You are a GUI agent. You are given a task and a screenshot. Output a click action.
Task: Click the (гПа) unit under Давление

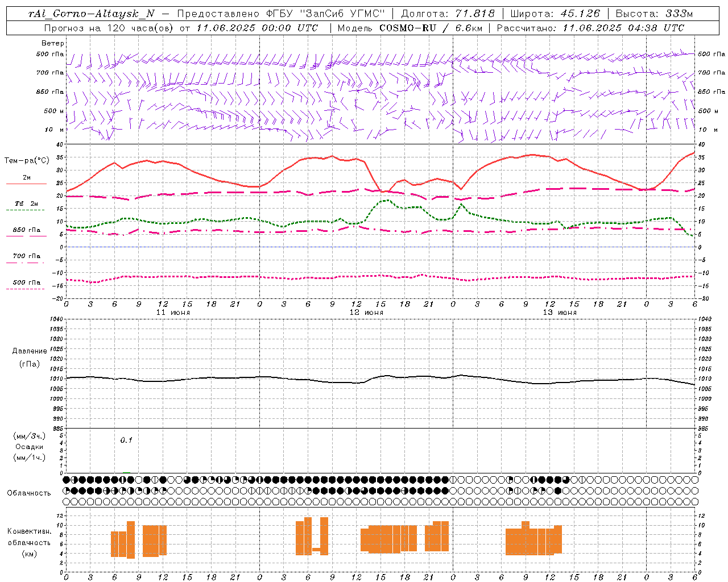tap(30, 364)
